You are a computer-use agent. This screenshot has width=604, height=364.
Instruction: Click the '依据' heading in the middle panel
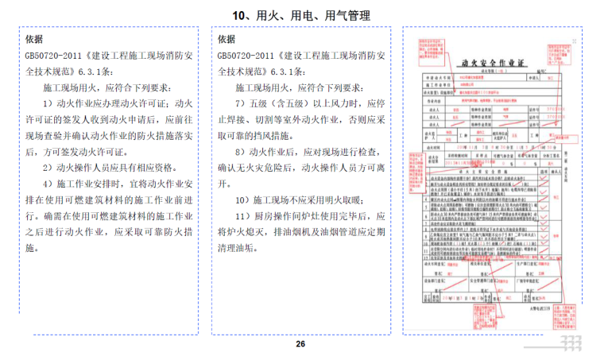pyautogui.click(x=226, y=39)
